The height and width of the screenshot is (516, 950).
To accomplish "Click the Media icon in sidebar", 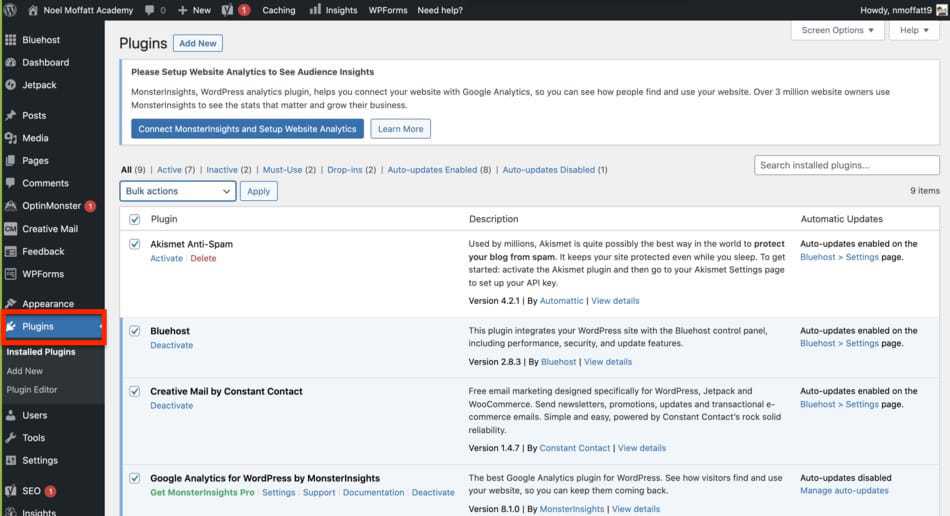I will (10, 138).
